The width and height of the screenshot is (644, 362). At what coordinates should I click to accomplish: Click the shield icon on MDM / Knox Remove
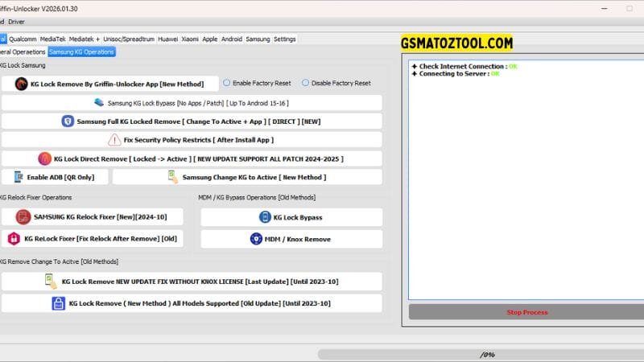[x=256, y=239]
